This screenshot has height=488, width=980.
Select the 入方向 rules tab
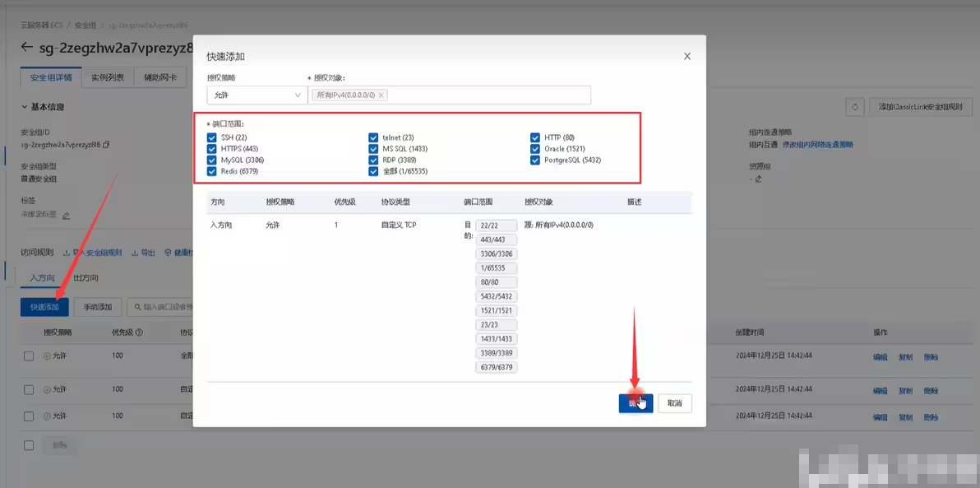pyautogui.click(x=43, y=277)
